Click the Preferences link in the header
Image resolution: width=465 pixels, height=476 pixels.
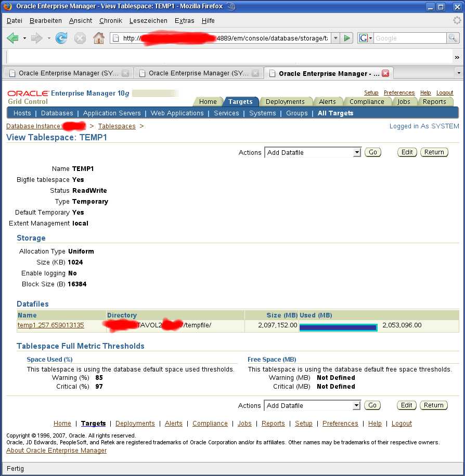(399, 92)
